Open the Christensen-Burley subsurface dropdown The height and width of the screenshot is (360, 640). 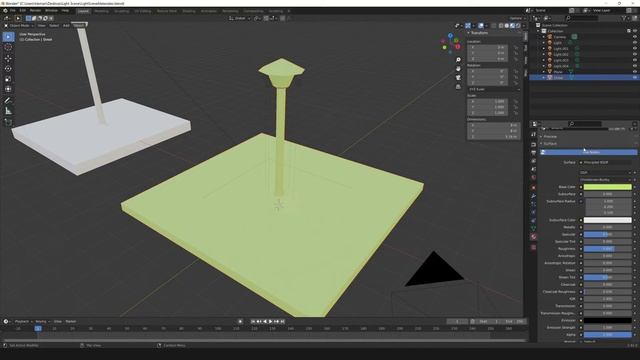pyautogui.click(x=605, y=180)
